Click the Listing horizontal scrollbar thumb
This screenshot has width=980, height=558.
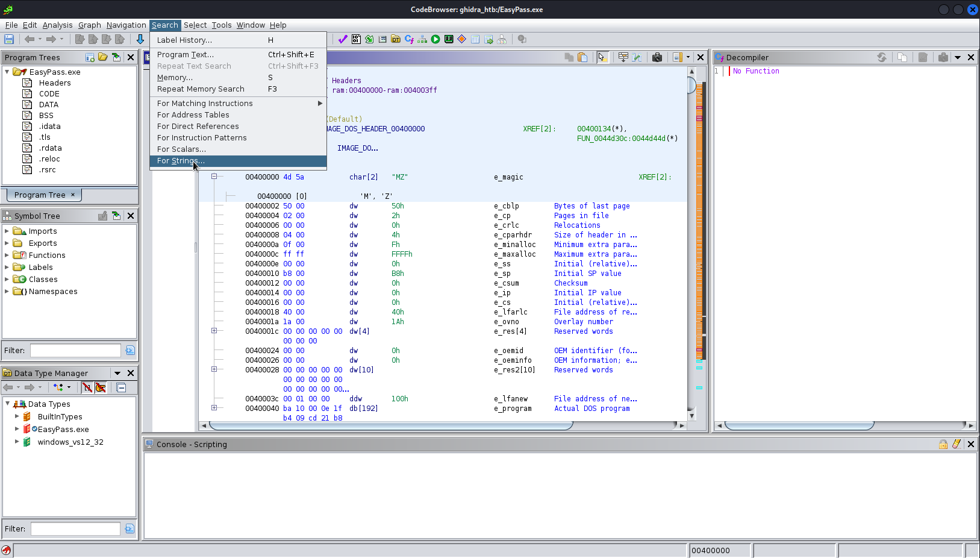(x=391, y=425)
